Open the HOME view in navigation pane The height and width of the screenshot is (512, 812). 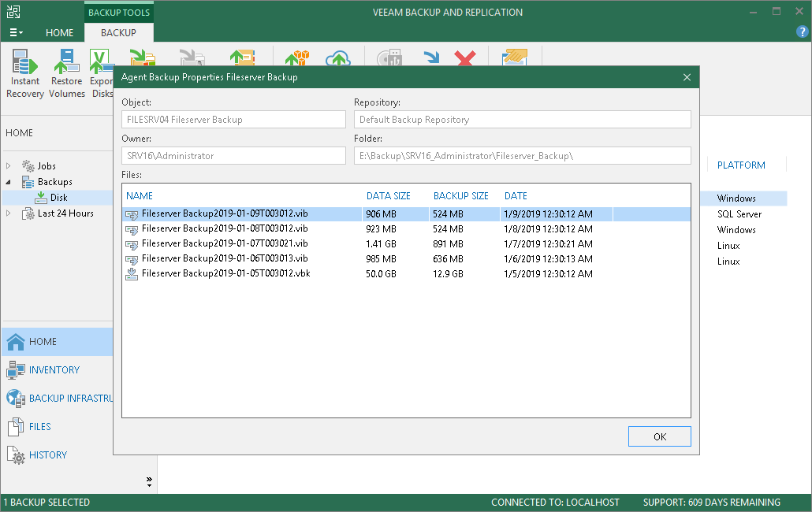click(57, 342)
